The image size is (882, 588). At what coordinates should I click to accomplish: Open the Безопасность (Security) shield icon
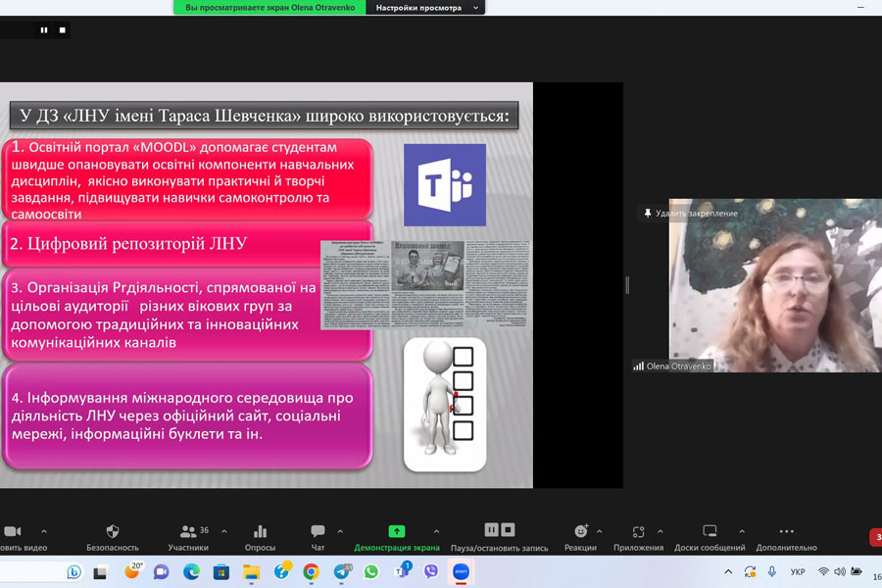click(112, 531)
